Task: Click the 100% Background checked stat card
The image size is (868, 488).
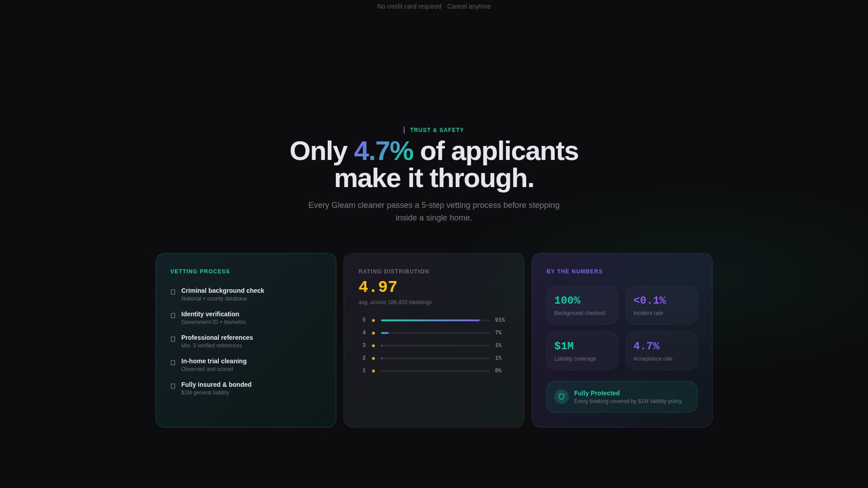Action: tap(582, 305)
